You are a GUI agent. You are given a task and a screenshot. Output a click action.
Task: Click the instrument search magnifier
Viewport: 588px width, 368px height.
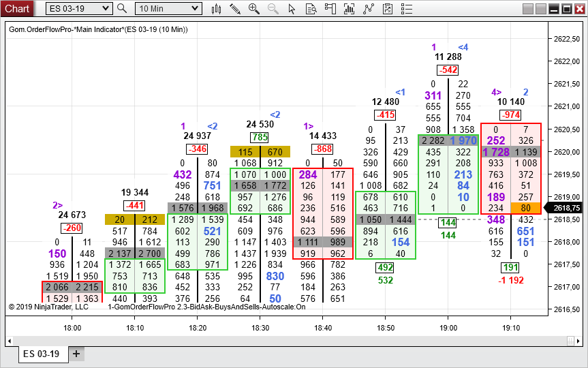(122, 8)
